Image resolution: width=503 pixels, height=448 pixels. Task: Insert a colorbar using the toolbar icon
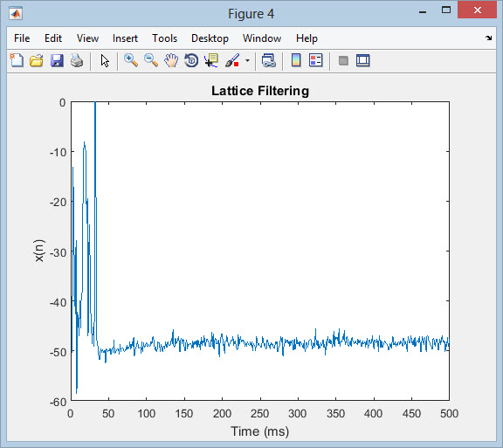click(x=296, y=60)
